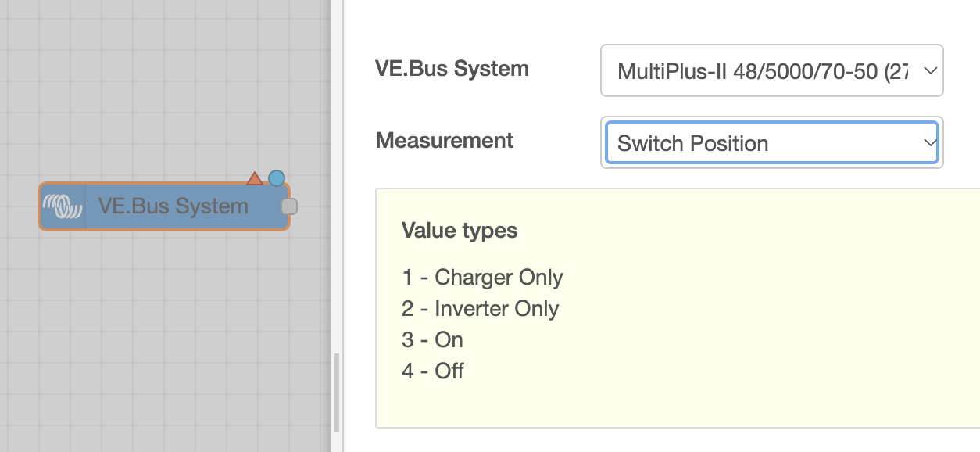Click the "4 - Off" value line
This screenshot has width=980, height=452.
433,371
